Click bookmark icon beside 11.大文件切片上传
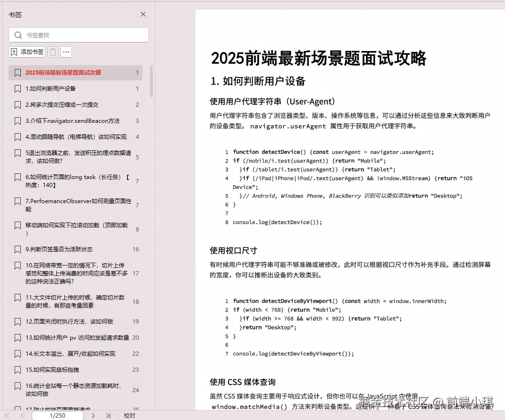The width and height of the screenshot is (505, 420). click(x=17, y=298)
